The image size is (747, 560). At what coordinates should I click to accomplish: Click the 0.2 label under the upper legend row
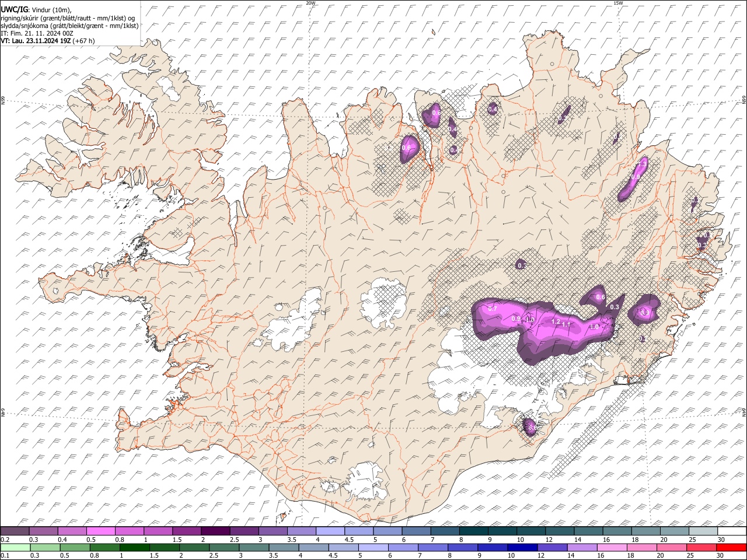click(4, 540)
